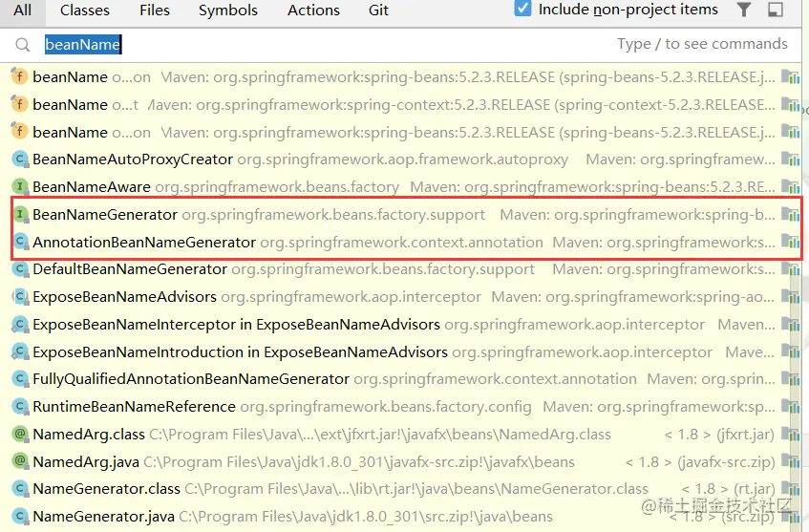This screenshot has height=532, width=809.
Task: Click the library icon on the RuntimeBeanNameReference row
Action: click(x=791, y=406)
